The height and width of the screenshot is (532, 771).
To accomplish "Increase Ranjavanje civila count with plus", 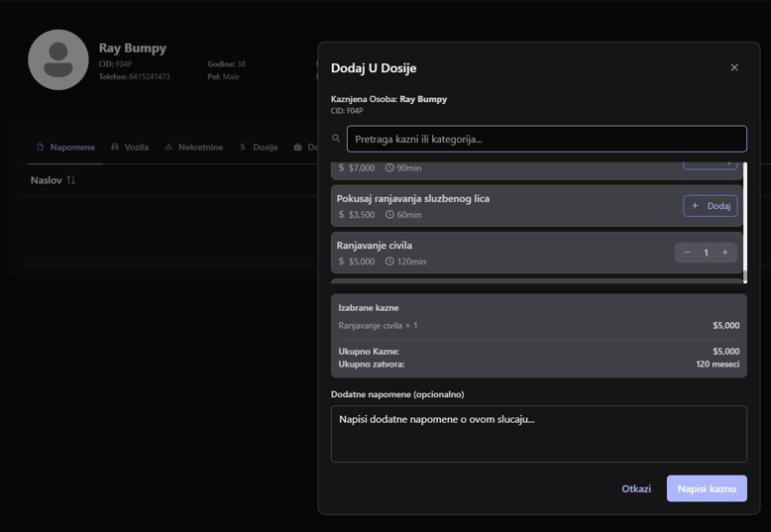I will pyautogui.click(x=724, y=253).
